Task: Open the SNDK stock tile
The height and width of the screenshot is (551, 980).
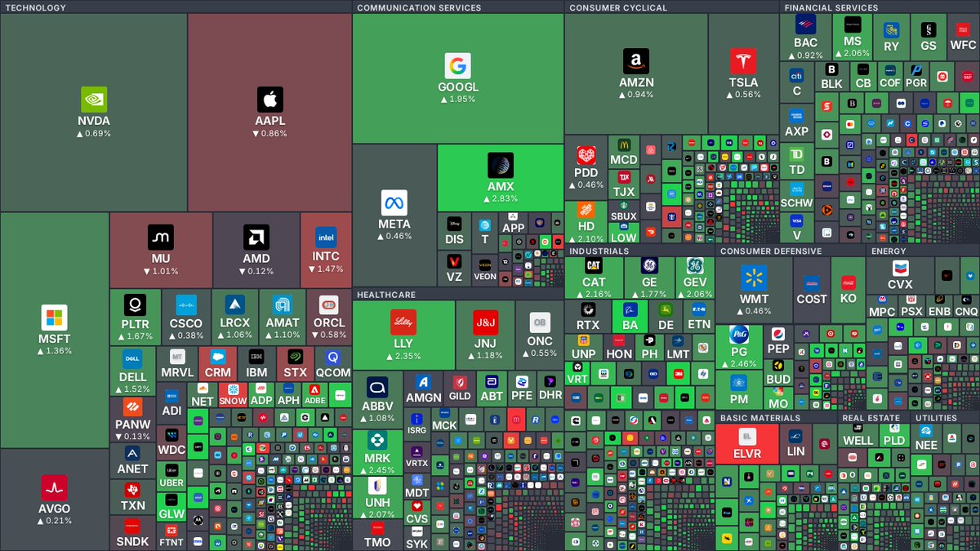Action: [132, 532]
